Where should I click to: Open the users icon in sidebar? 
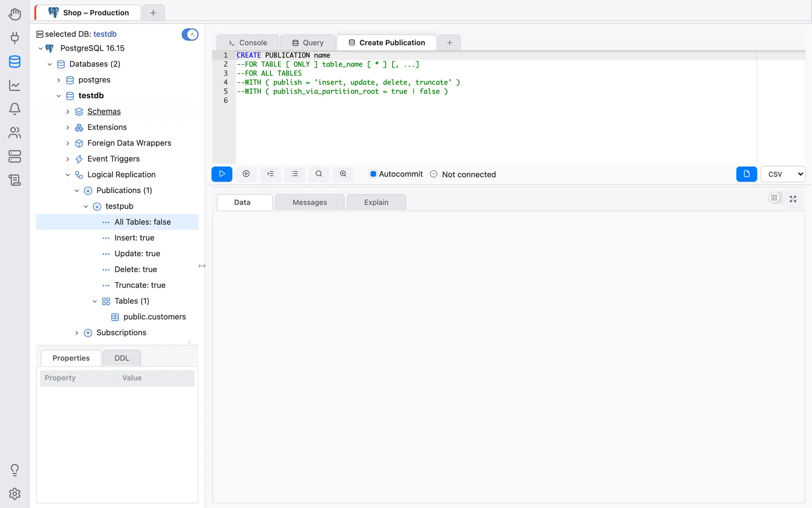[x=14, y=132]
